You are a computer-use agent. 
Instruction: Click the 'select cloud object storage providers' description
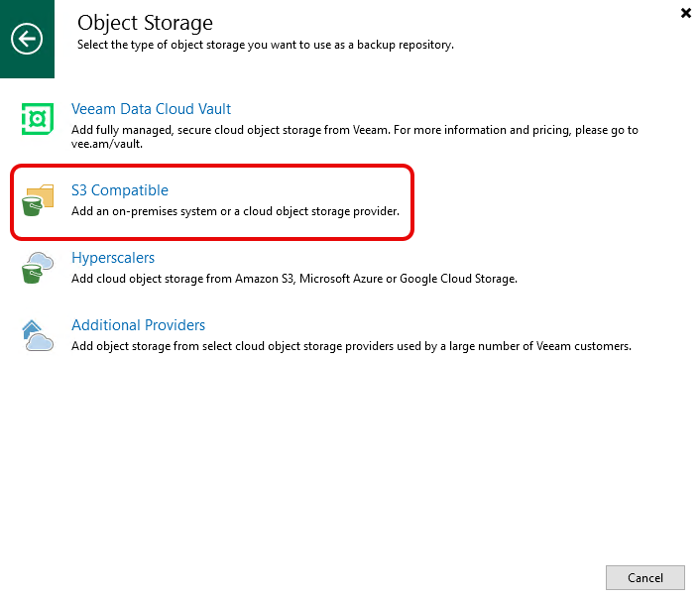pos(351,346)
